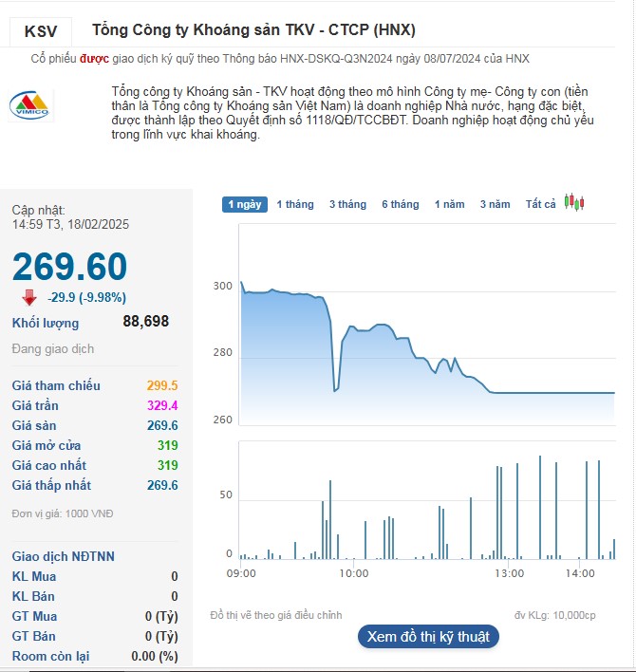
Task: Click the "Giao dịch NĐTNN" section header
Action: click(x=64, y=556)
